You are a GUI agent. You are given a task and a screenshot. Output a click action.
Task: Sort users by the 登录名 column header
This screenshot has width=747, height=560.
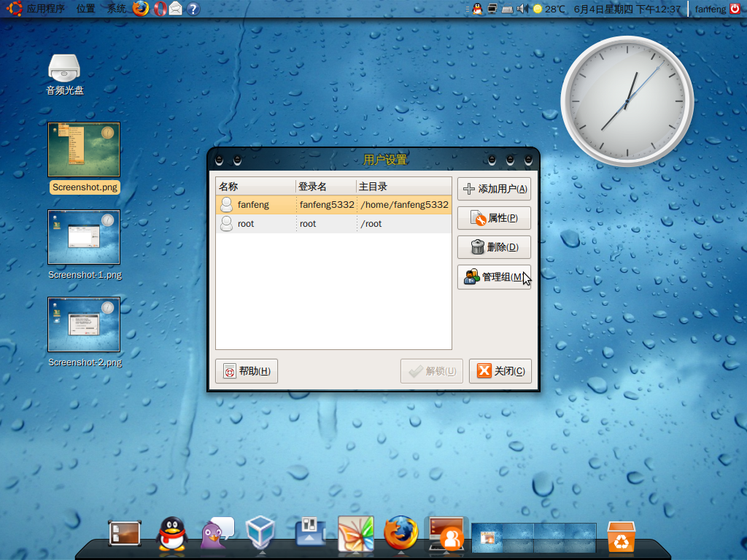[x=326, y=186]
